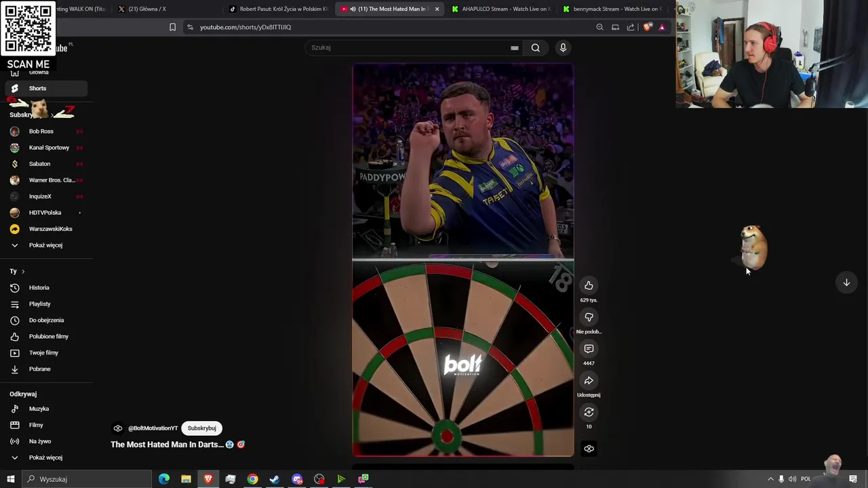Screen dimensions: 868x488
Task: Open the Kanał Sportowy channel
Action: pos(46,148)
